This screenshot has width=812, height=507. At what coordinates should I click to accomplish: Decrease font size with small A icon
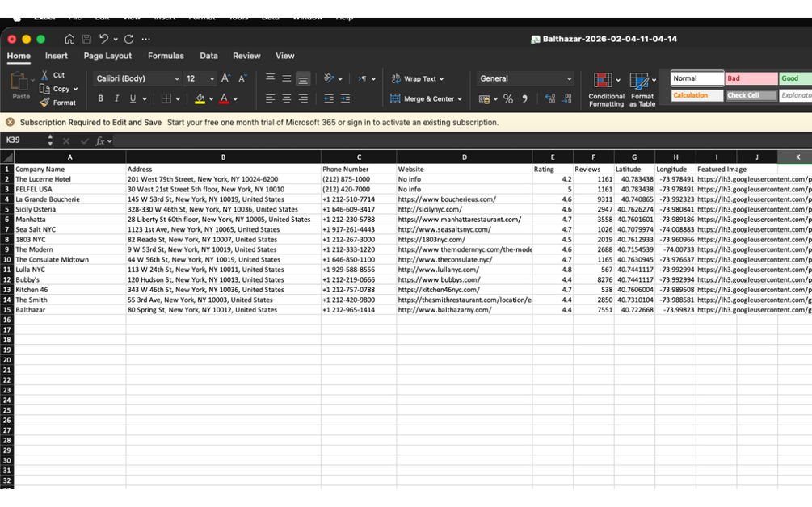(242, 78)
